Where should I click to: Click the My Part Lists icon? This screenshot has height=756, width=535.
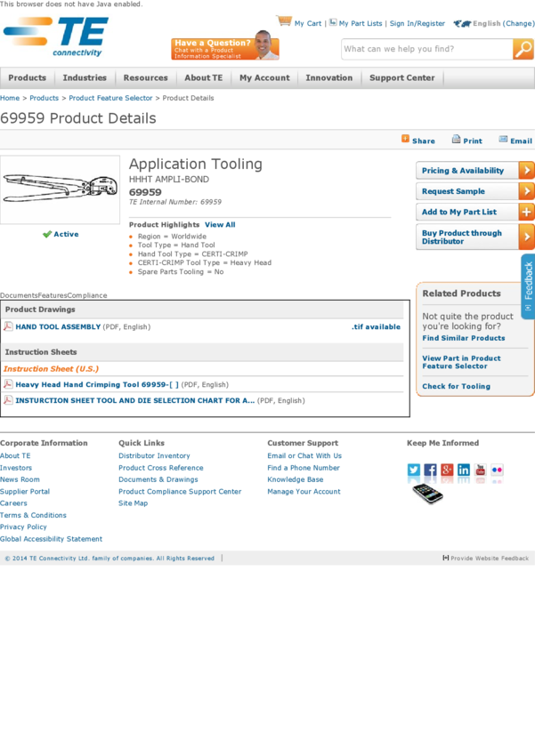[333, 22]
